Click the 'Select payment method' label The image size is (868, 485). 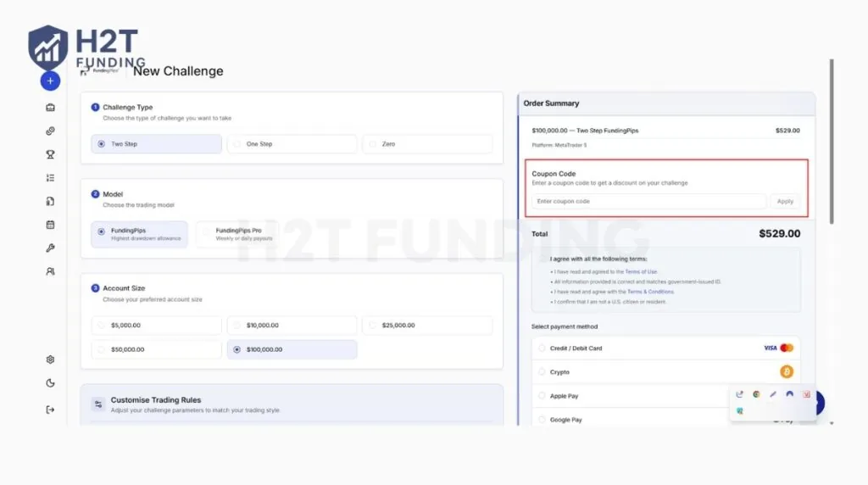(565, 326)
